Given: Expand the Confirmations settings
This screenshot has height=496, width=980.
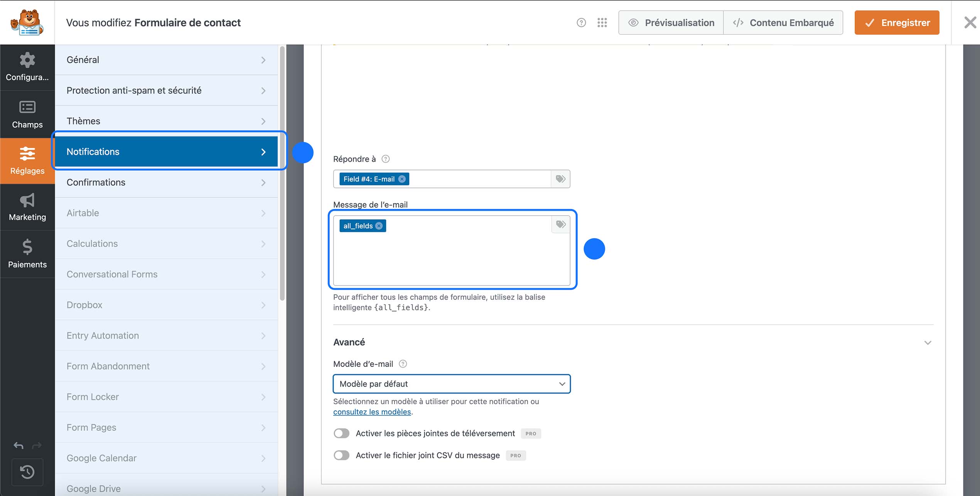Looking at the screenshot, I should pyautogui.click(x=167, y=182).
